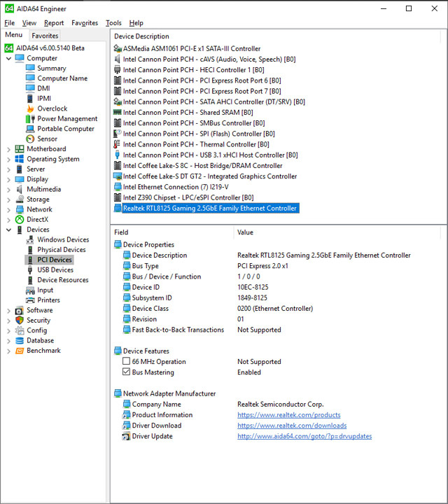Collapse the Computer tree node
The height and width of the screenshot is (504, 448).
[8, 59]
